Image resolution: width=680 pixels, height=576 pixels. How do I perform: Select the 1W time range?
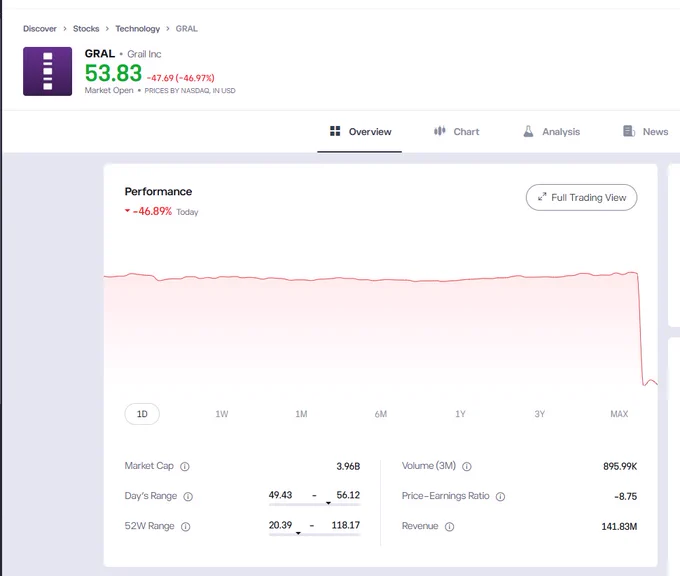pyautogui.click(x=222, y=414)
